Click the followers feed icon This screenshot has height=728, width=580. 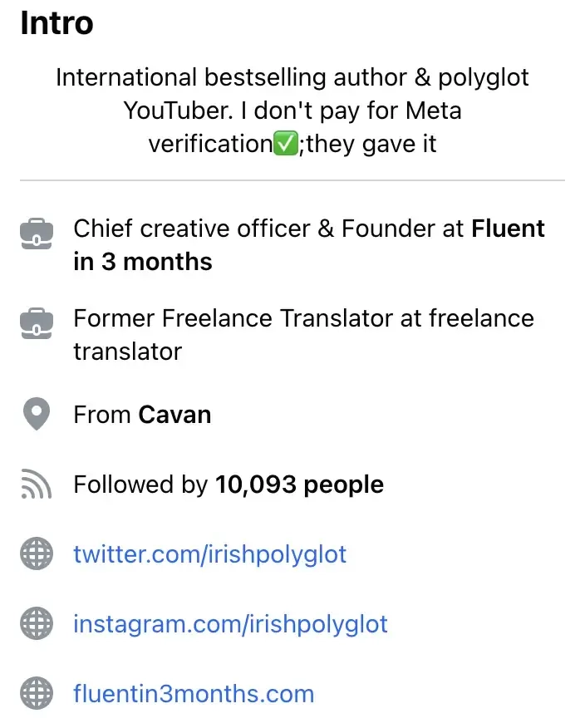point(37,485)
